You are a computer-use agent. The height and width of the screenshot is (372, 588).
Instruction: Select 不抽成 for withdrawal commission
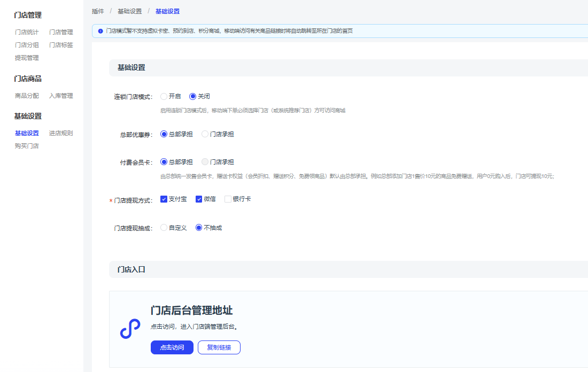[x=199, y=228]
